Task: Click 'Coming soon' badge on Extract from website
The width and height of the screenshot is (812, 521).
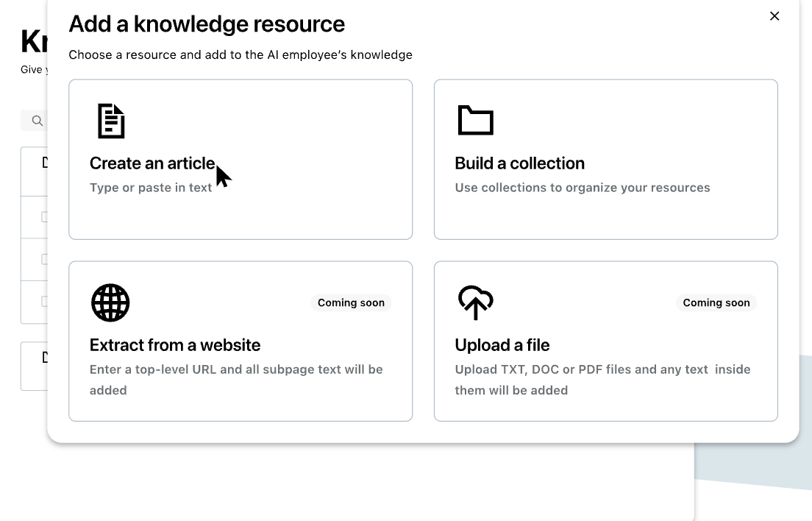Action: 351,302
